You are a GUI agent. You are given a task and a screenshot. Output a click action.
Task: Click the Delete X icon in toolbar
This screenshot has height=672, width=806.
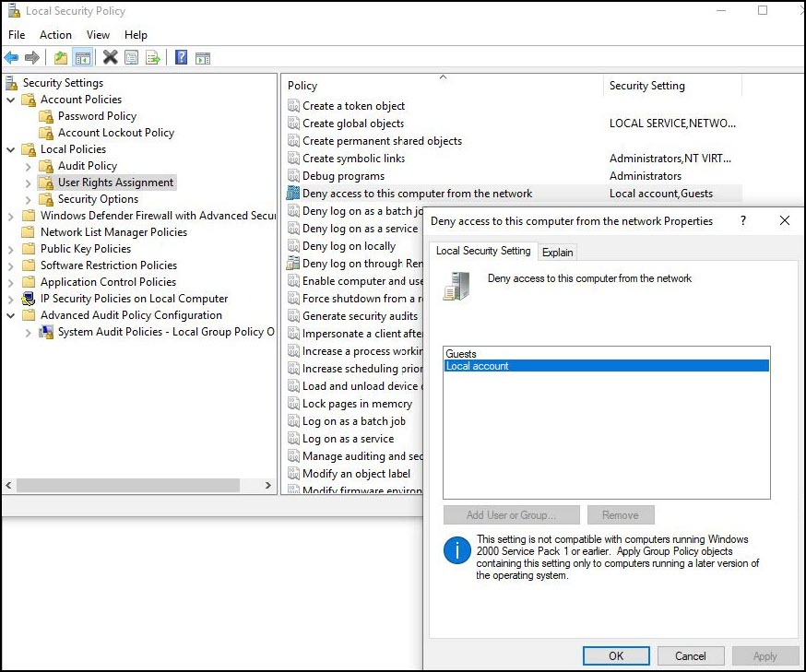point(110,58)
